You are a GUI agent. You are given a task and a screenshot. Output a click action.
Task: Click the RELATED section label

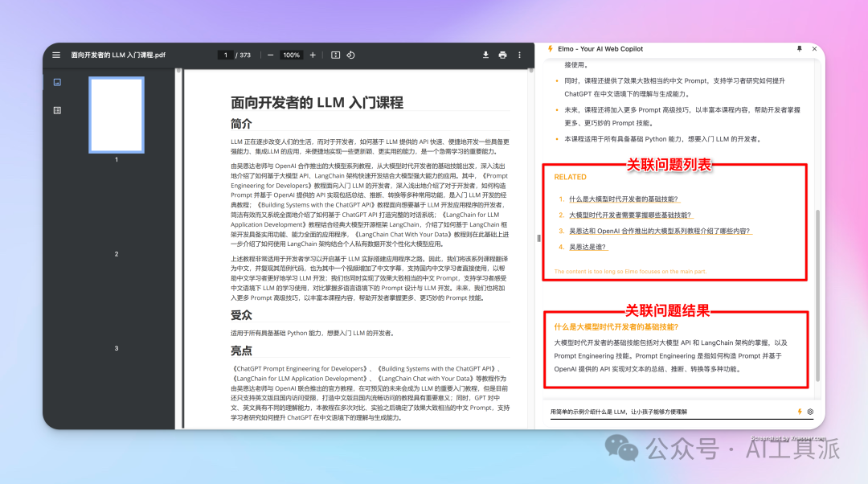tap(570, 177)
